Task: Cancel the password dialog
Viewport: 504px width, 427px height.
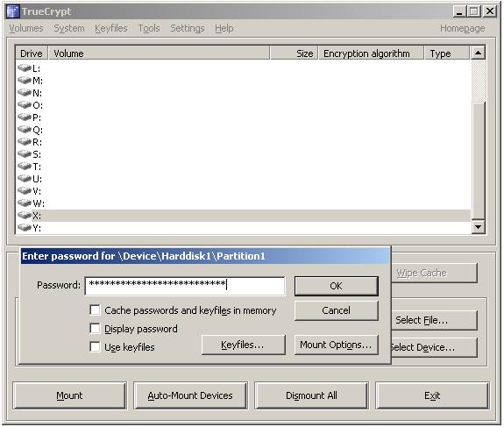Action: tap(337, 310)
